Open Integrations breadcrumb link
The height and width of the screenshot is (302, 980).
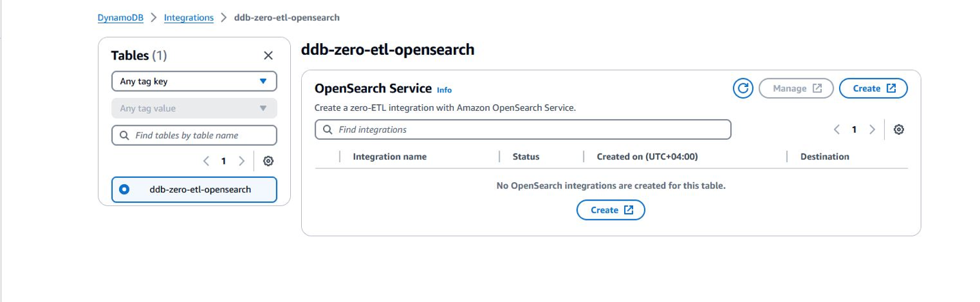click(189, 17)
